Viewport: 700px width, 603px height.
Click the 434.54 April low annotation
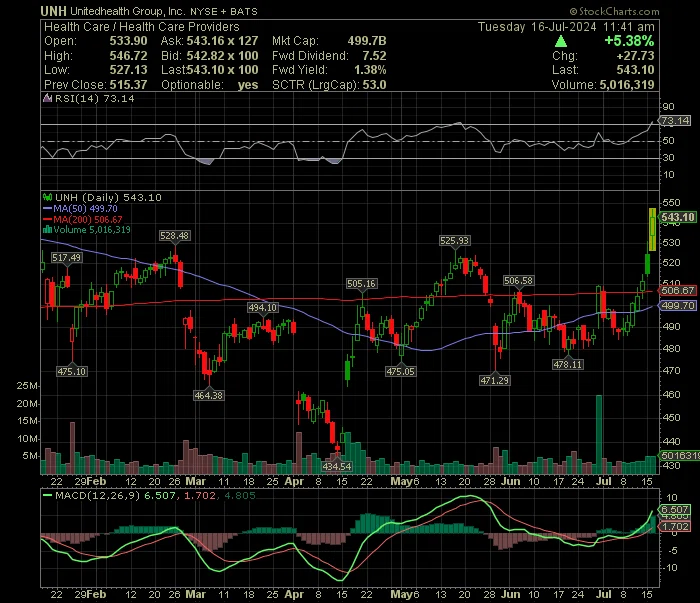pyautogui.click(x=337, y=466)
